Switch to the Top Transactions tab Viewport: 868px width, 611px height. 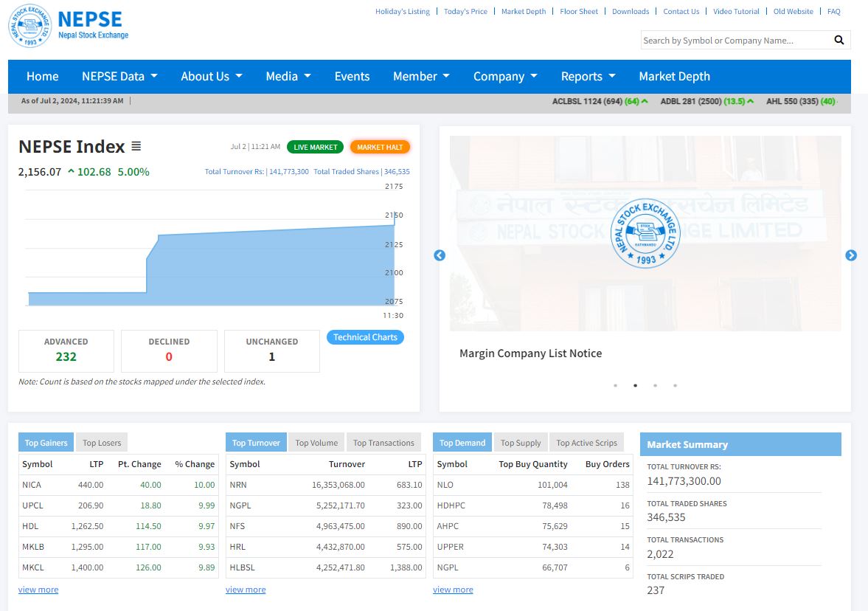383,443
